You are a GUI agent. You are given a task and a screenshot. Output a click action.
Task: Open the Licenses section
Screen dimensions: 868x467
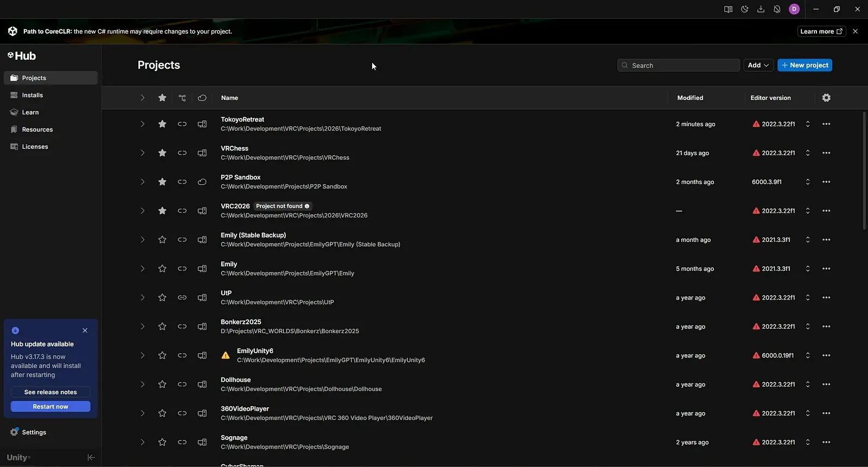point(50,147)
